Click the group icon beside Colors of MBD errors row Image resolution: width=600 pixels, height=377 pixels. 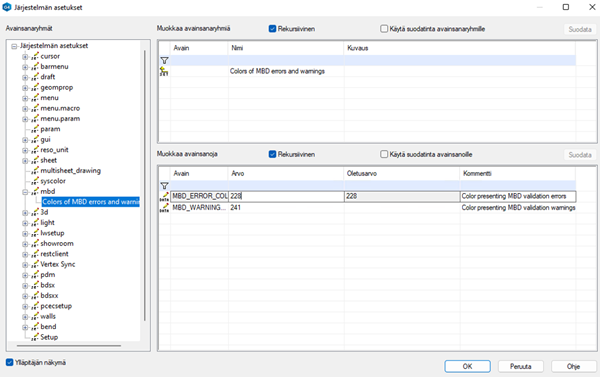pyautogui.click(x=164, y=71)
